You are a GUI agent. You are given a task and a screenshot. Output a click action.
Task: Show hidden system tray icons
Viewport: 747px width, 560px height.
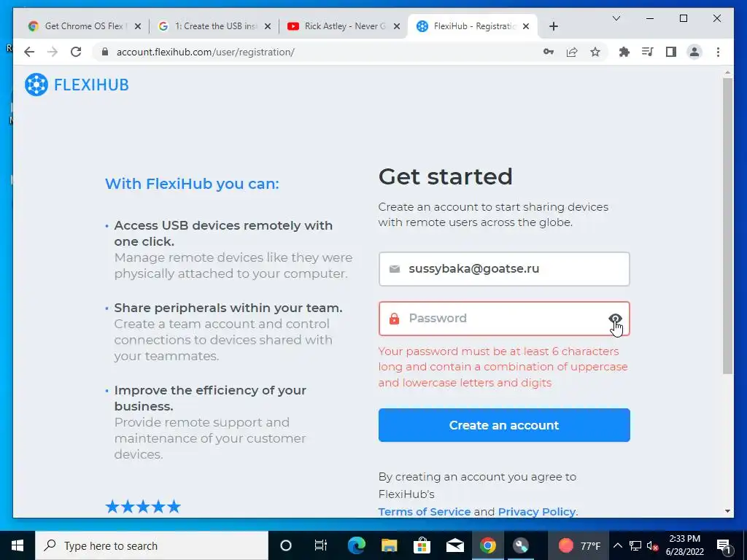(617, 545)
